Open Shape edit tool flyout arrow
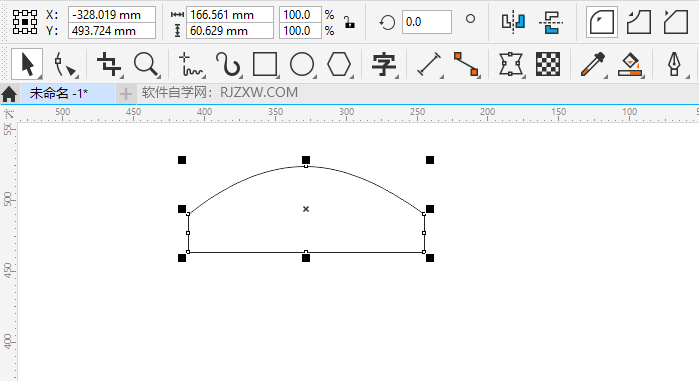 [x=78, y=77]
